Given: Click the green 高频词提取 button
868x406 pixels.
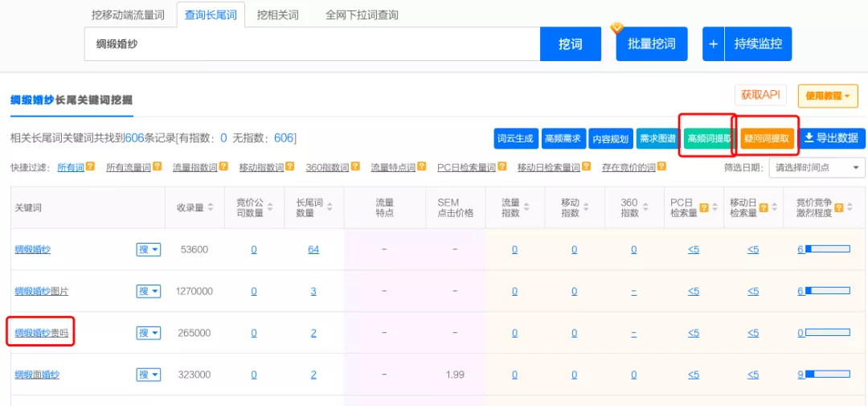Looking at the screenshot, I should click(x=708, y=138).
